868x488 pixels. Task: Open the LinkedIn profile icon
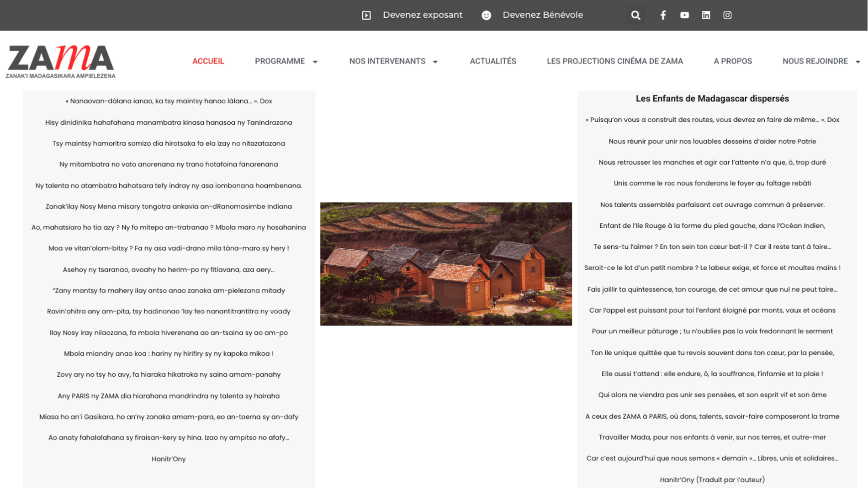[x=706, y=15]
